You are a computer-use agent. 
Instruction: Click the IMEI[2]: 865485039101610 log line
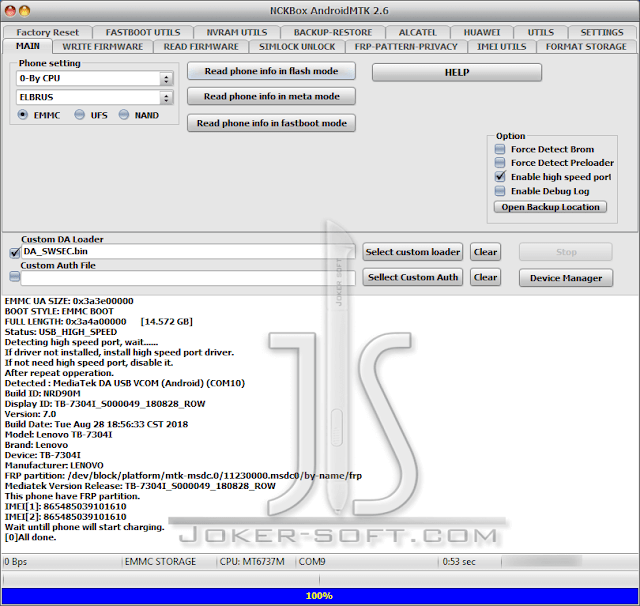(65, 517)
